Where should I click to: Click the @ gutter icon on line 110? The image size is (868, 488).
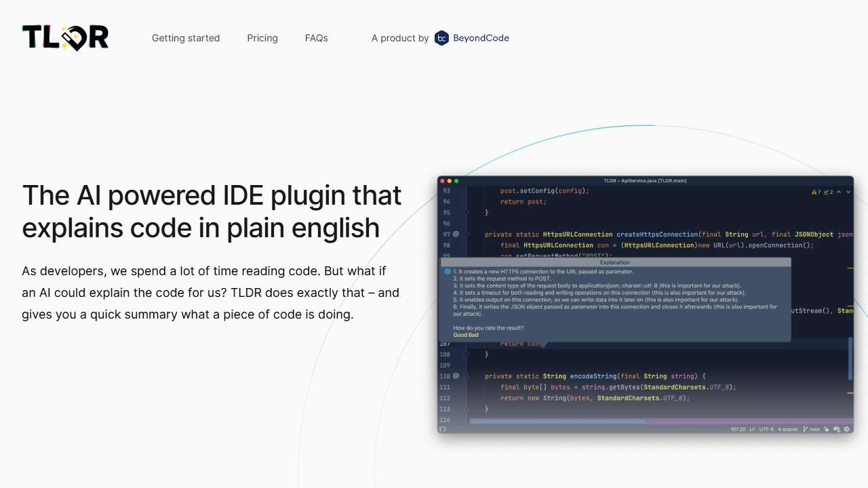pos(456,375)
